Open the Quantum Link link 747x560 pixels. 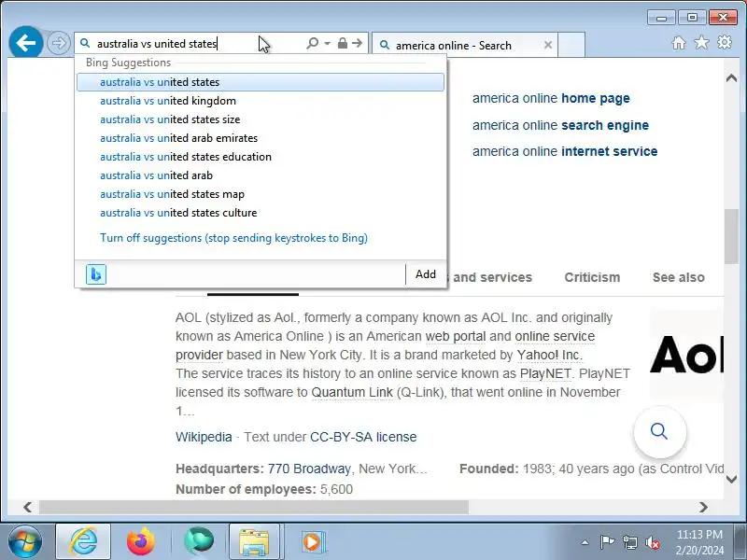(352, 392)
